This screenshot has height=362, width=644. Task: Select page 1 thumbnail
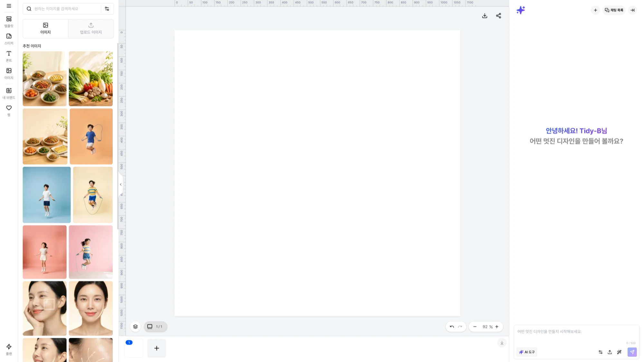tap(134, 348)
